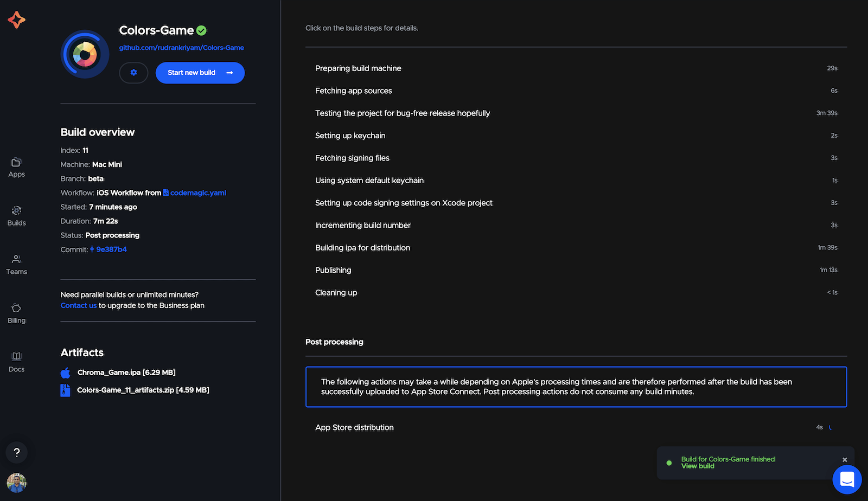Open the Builds sidebar section
The image size is (868, 501).
coord(16,216)
